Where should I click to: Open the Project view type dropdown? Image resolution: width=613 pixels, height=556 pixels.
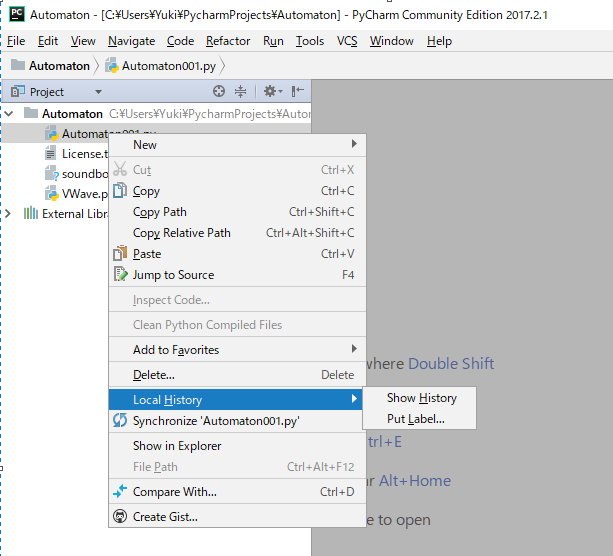coord(99,92)
